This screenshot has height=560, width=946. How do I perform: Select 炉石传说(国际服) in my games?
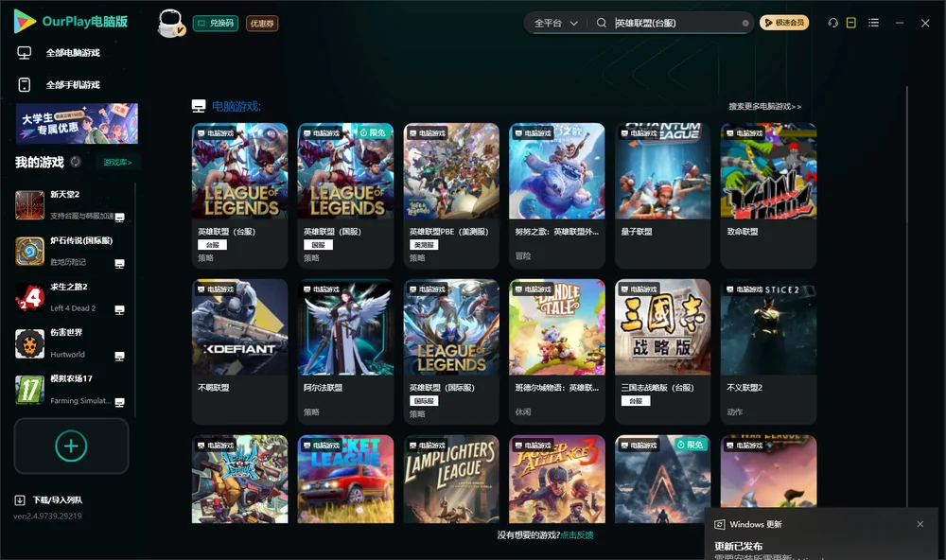pos(71,251)
